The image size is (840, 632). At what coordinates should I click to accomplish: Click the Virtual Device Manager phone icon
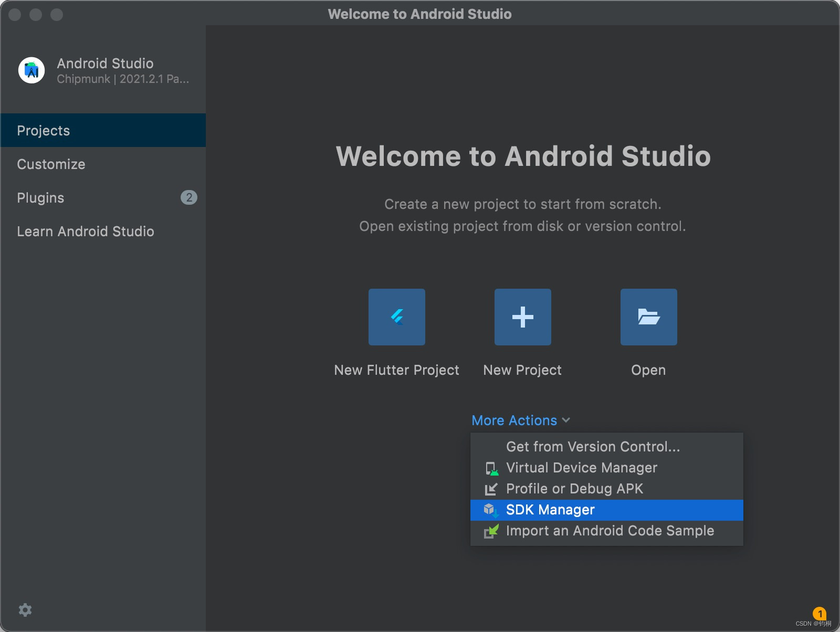(x=491, y=468)
